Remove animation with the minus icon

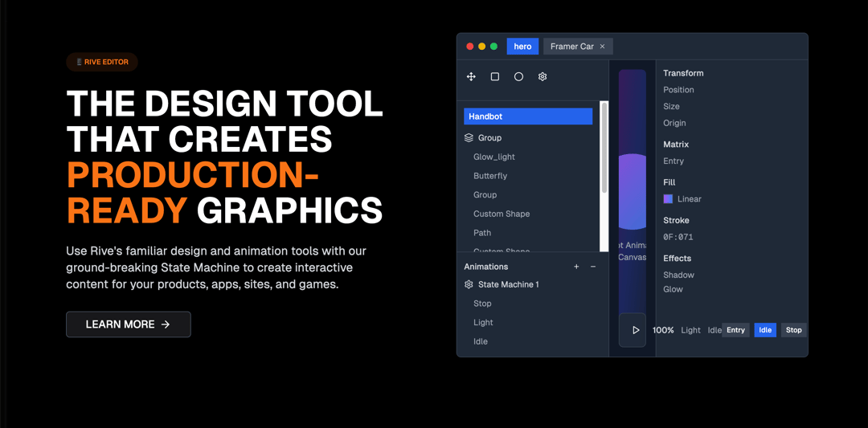click(x=593, y=267)
